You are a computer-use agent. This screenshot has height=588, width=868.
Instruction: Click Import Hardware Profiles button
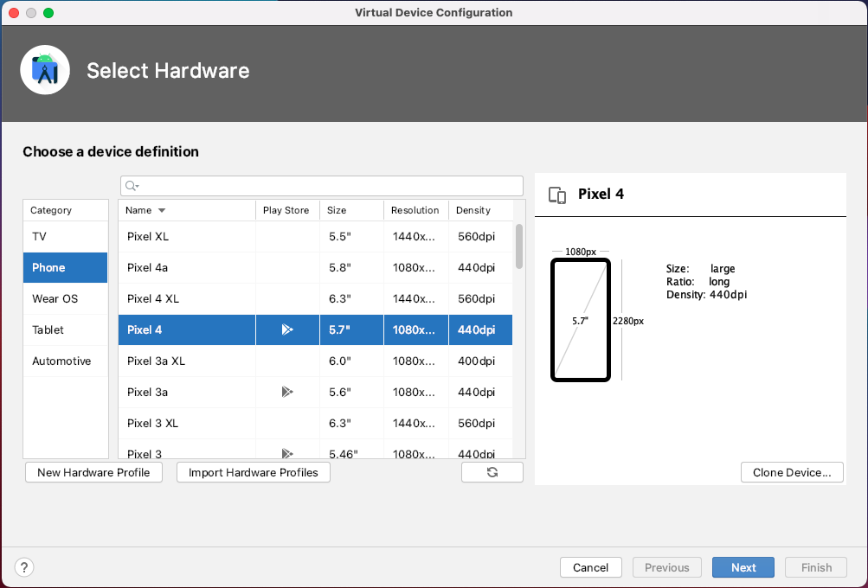pos(254,472)
